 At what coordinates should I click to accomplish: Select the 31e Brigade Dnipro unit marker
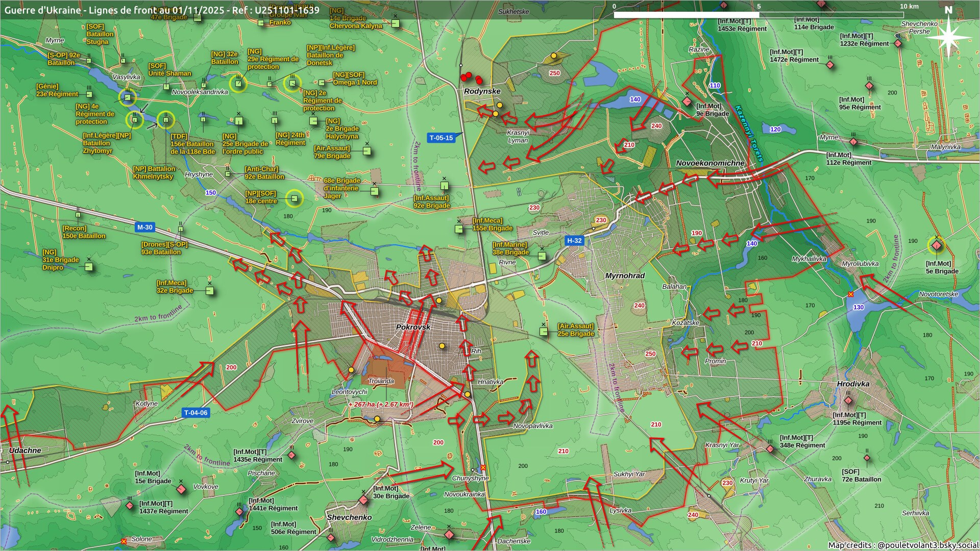(x=89, y=267)
